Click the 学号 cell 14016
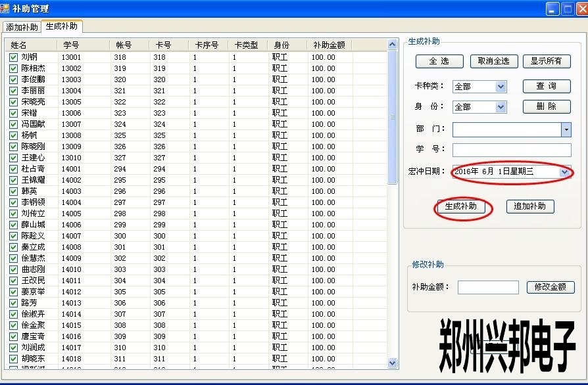 pos(71,336)
